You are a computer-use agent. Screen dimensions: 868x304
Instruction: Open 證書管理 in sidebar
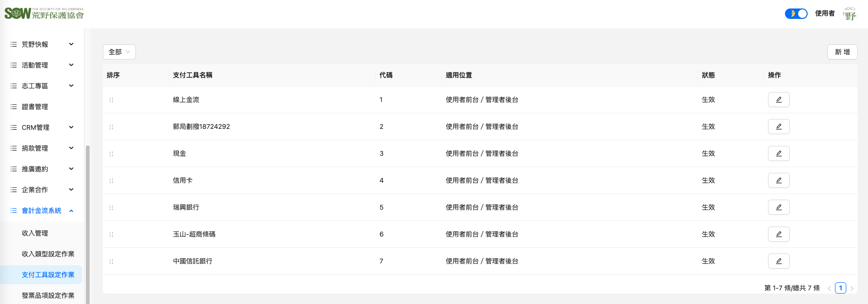coord(35,107)
